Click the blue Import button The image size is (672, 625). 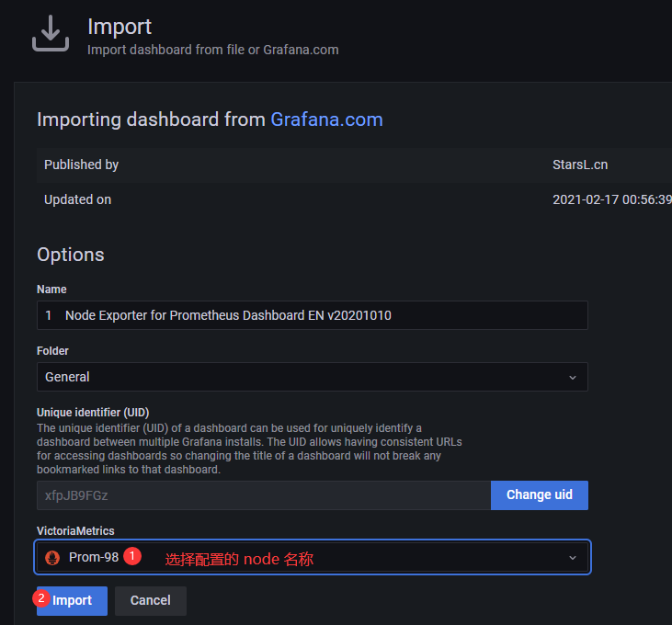tap(72, 600)
